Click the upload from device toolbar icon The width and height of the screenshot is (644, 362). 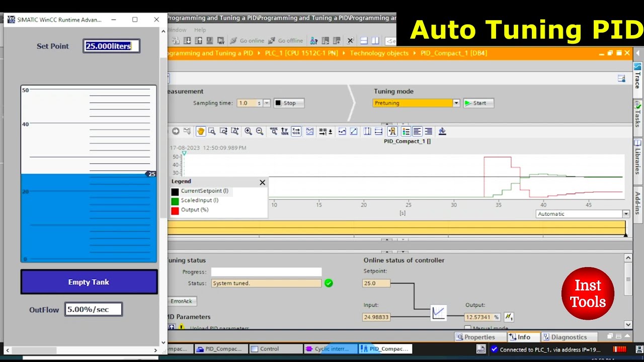[198, 41]
